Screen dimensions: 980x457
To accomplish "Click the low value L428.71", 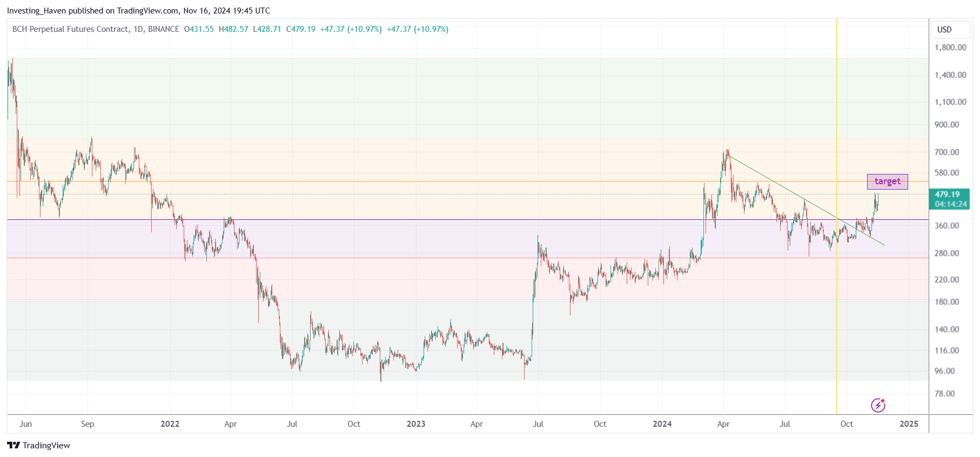I will tap(267, 29).
